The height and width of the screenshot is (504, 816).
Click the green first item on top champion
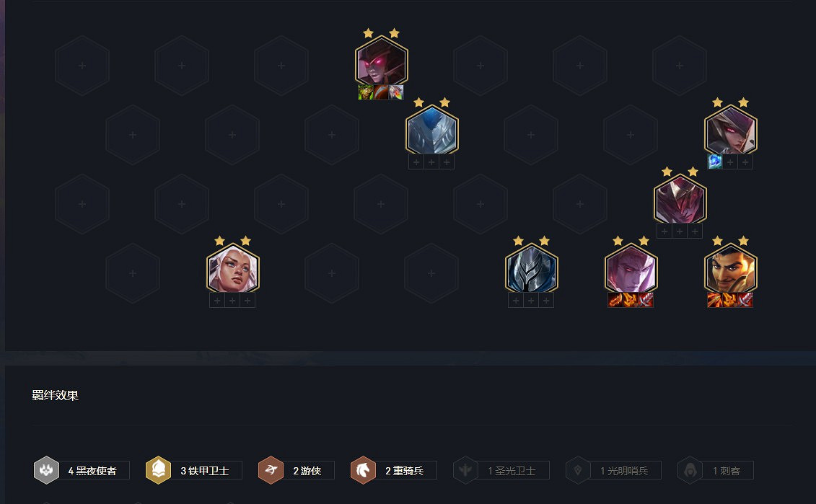tap(366, 92)
